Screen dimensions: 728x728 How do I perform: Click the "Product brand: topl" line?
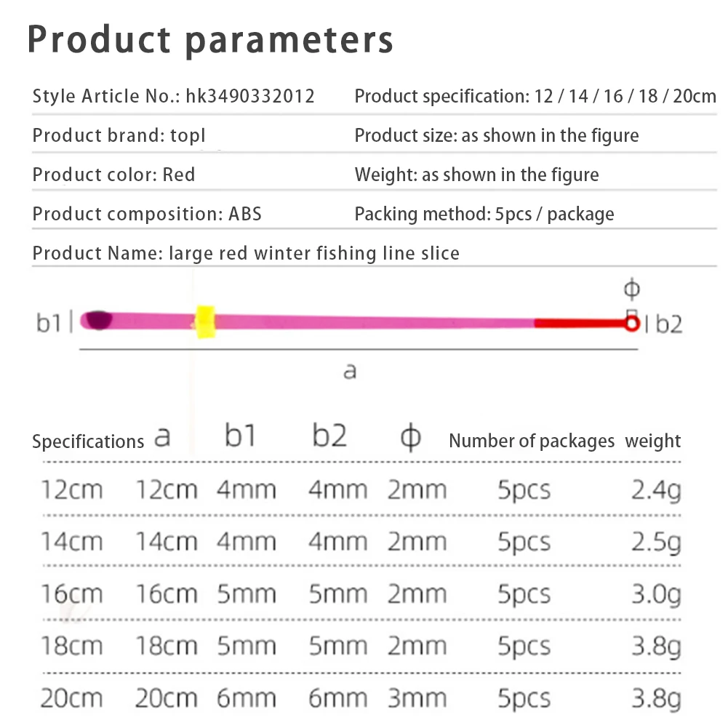coord(119,135)
